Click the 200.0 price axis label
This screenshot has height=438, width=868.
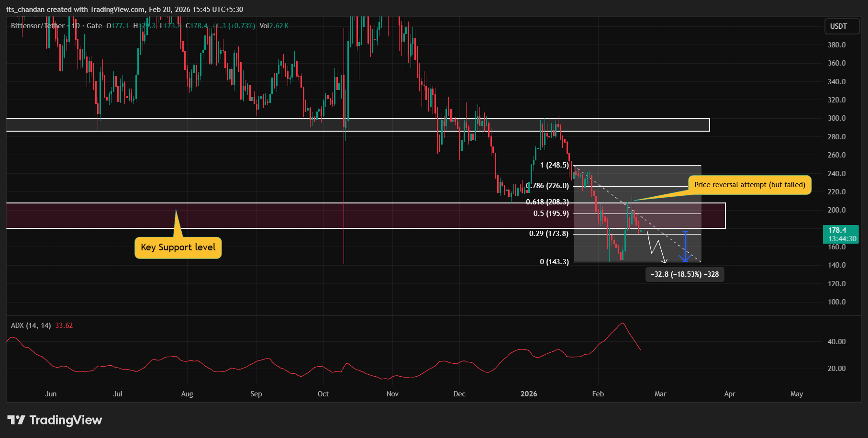coord(837,210)
